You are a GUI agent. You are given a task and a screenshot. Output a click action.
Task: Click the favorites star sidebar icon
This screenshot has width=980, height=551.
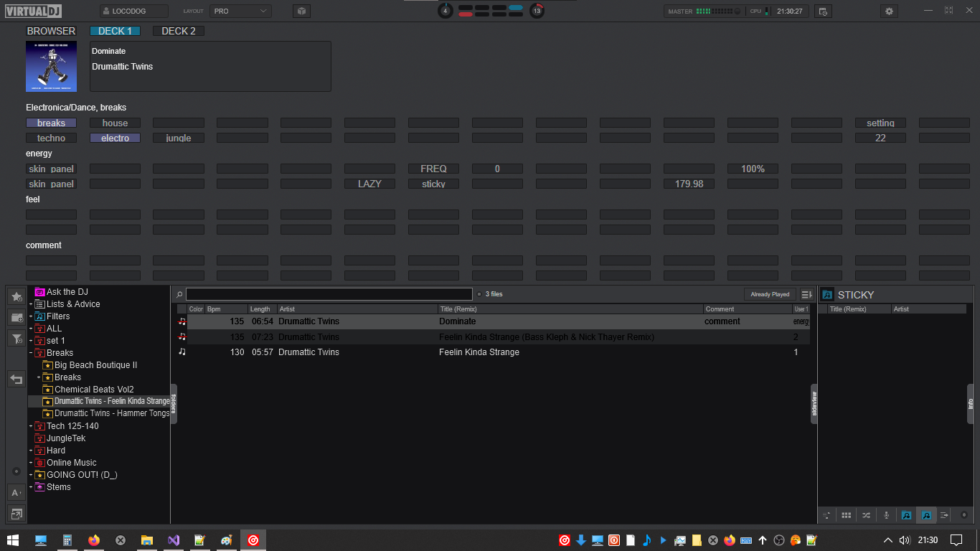coord(16,296)
